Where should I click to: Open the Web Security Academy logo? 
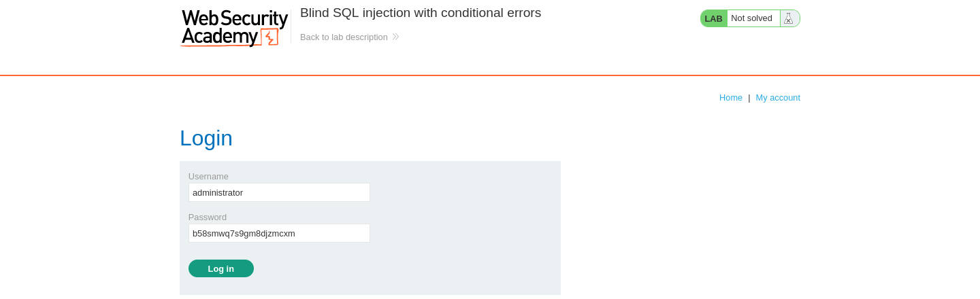click(234, 28)
